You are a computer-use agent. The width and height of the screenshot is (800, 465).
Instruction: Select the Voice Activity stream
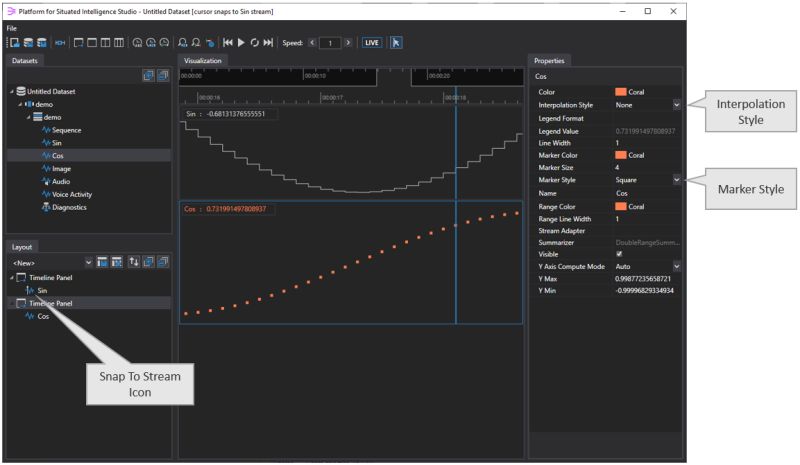point(72,194)
